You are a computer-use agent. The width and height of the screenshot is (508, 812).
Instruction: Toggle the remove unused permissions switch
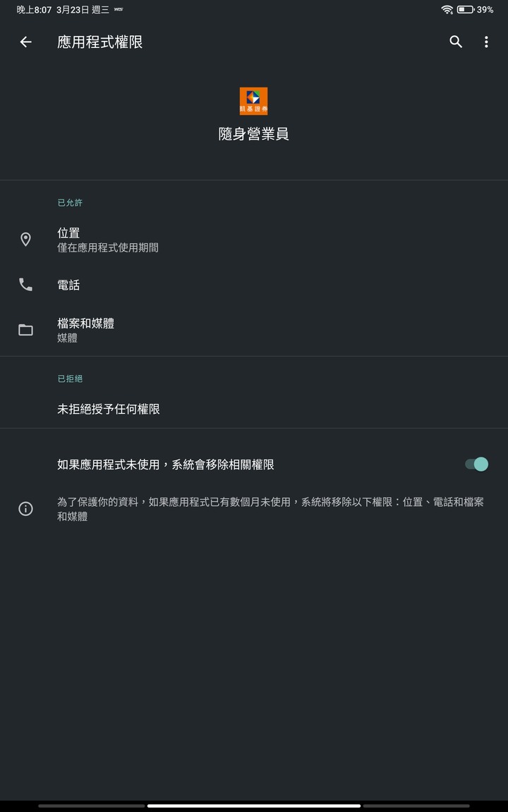click(x=476, y=464)
